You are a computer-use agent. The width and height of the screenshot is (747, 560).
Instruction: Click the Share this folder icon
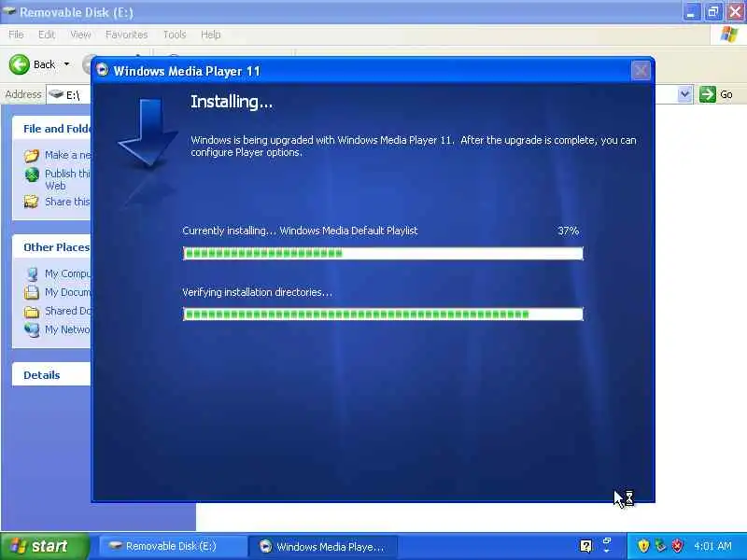[32, 202]
